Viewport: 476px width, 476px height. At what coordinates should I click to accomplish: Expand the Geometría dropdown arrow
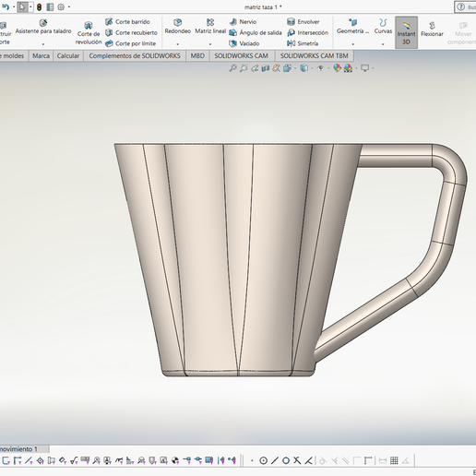coord(352,44)
